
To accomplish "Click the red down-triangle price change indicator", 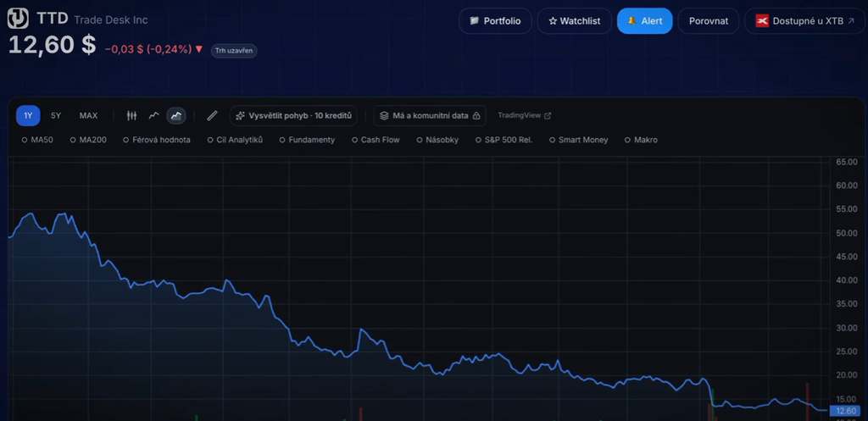I will (199, 49).
